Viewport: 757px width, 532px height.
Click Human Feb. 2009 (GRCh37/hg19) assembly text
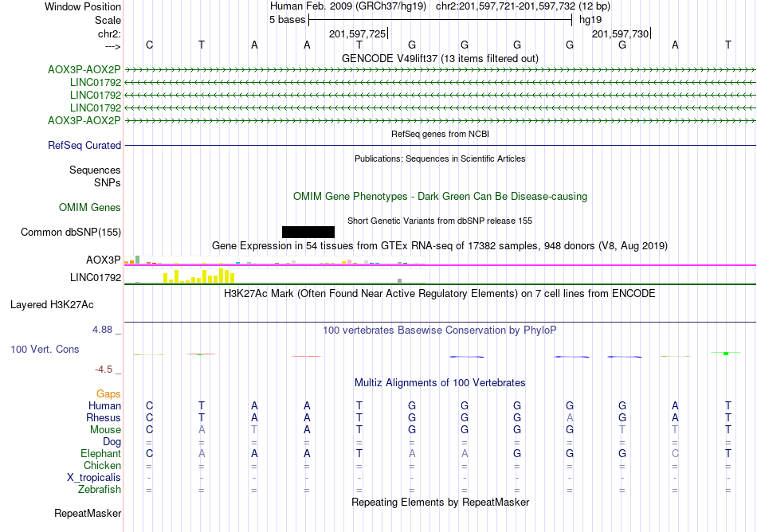348,6
